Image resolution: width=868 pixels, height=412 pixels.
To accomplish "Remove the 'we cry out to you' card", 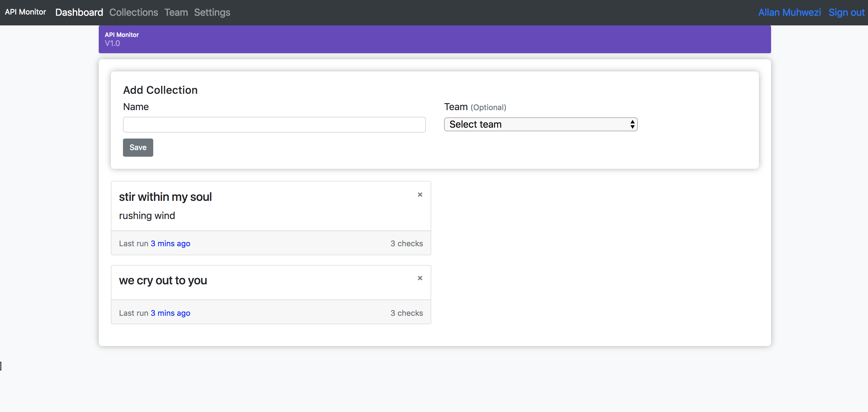I will pos(420,278).
